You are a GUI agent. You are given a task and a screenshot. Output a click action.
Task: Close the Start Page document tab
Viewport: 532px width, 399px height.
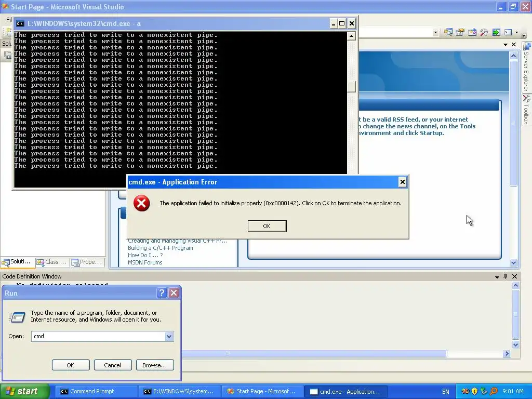(514, 45)
